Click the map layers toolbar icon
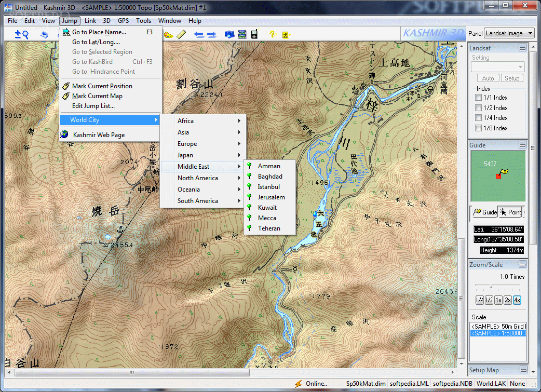The height and width of the screenshot is (392, 541). [44, 34]
